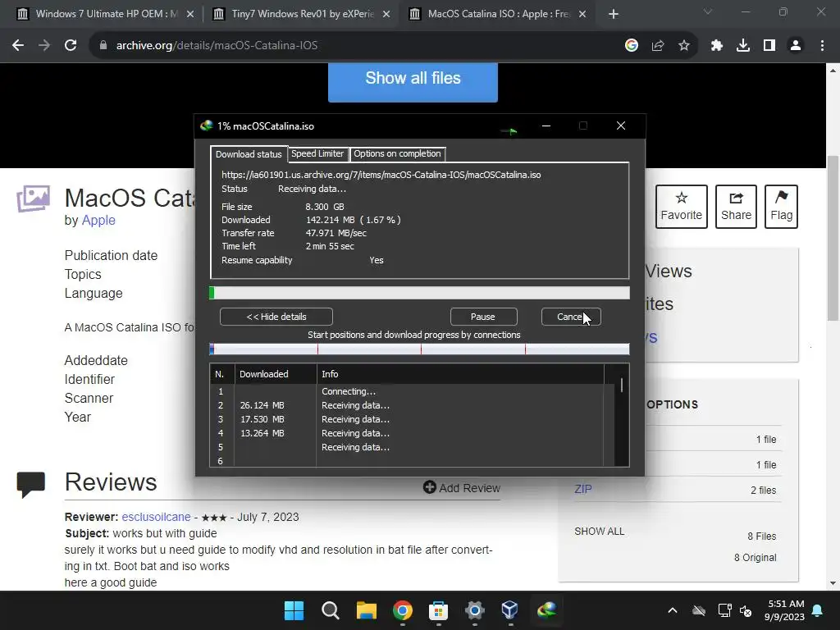
Task: Expand system tray hidden icons chevron
Action: click(673, 610)
